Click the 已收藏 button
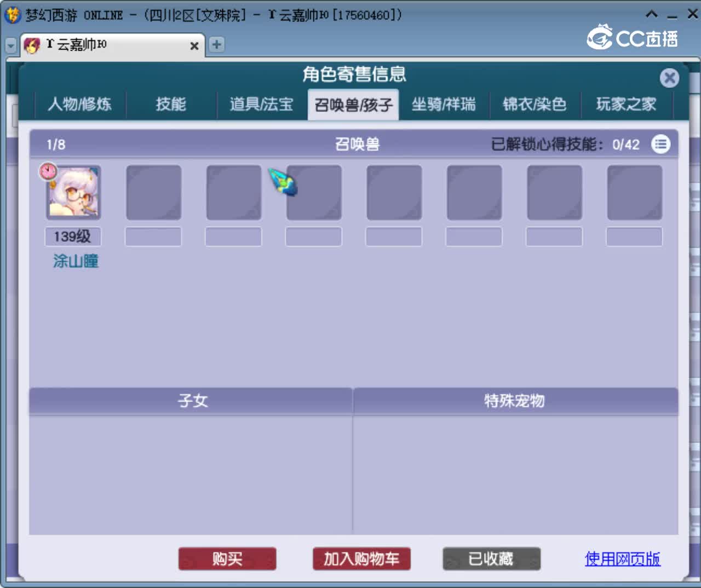The height and width of the screenshot is (588, 701). click(491, 559)
